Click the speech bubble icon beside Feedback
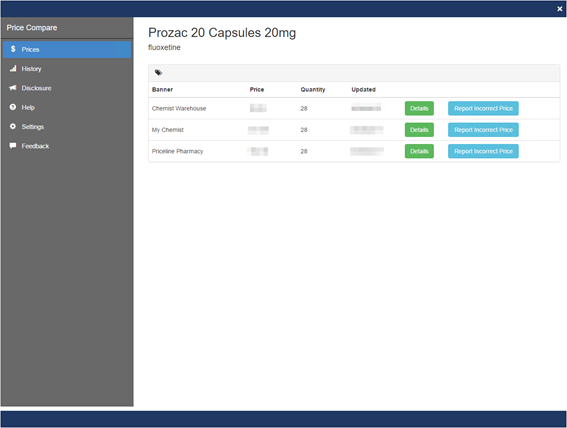The width and height of the screenshot is (567, 428). click(x=13, y=146)
